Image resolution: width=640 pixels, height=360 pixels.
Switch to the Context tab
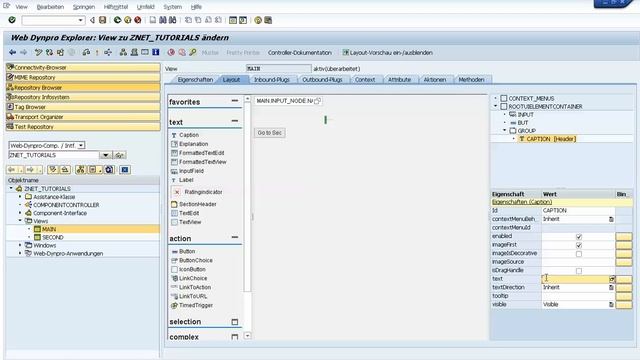click(x=365, y=80)
